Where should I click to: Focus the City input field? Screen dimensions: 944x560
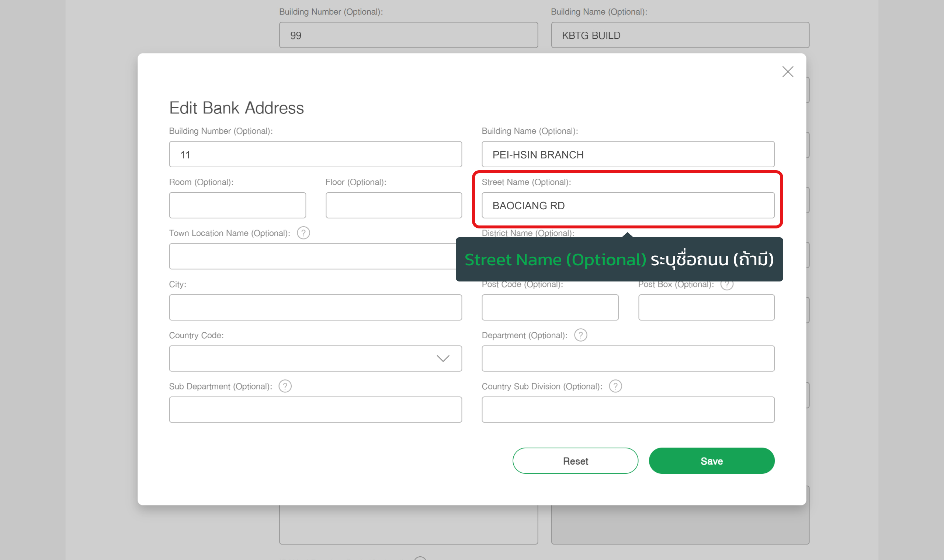(315, 308)
